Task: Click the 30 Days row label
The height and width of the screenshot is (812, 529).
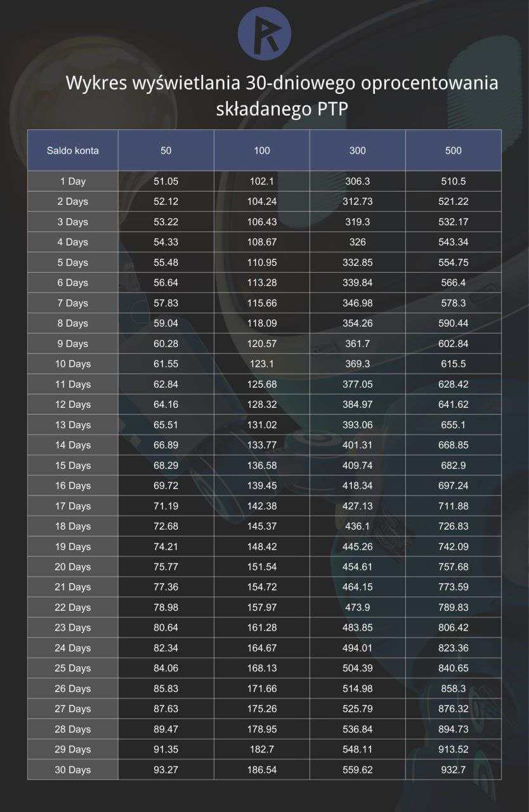Action: (x=73, y=769)
